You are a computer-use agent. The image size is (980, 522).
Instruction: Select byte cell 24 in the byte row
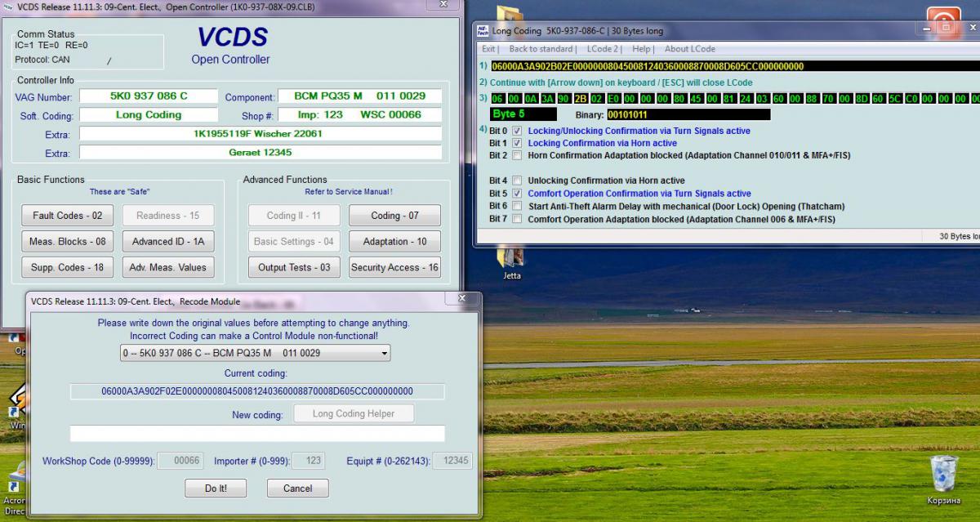coord(746,99)
